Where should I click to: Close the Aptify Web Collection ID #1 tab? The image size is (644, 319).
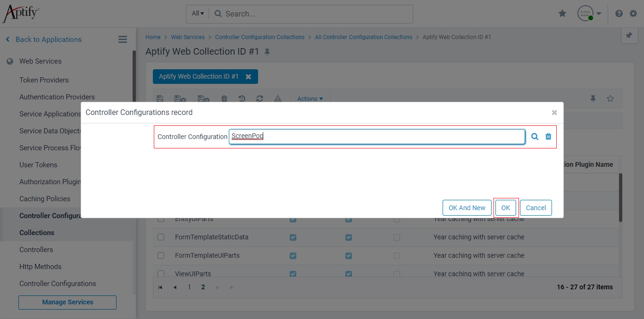pyautogui.click(x=248, y=76)
